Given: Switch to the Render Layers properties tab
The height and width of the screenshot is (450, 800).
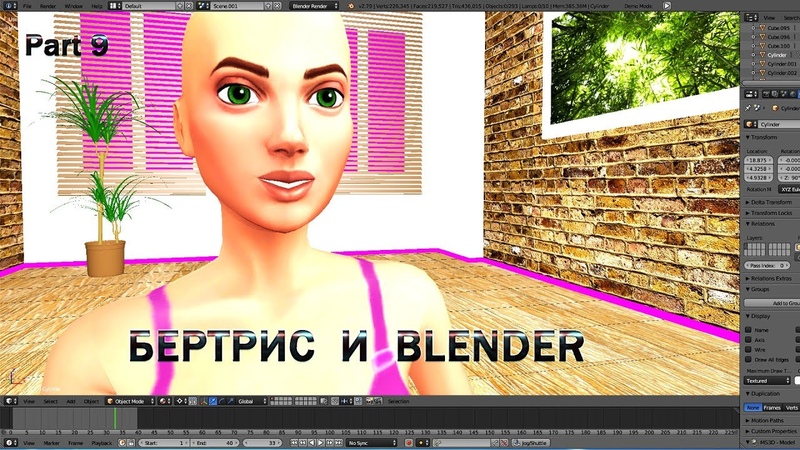Looking at the screenshot, I should point(775,94).
